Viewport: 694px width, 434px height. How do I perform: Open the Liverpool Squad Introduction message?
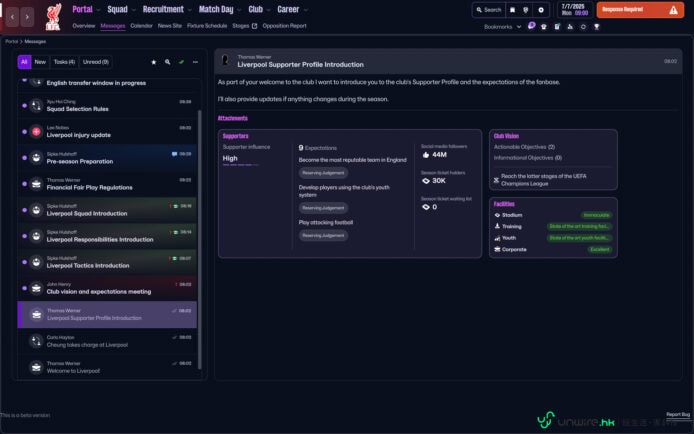pyautogui.click(x=107, y=210)
